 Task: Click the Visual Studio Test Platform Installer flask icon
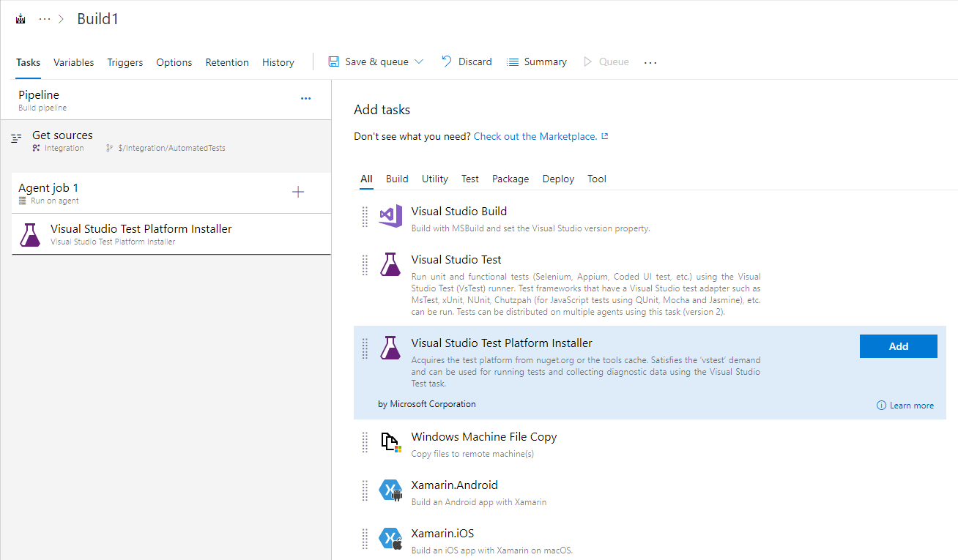390,348
